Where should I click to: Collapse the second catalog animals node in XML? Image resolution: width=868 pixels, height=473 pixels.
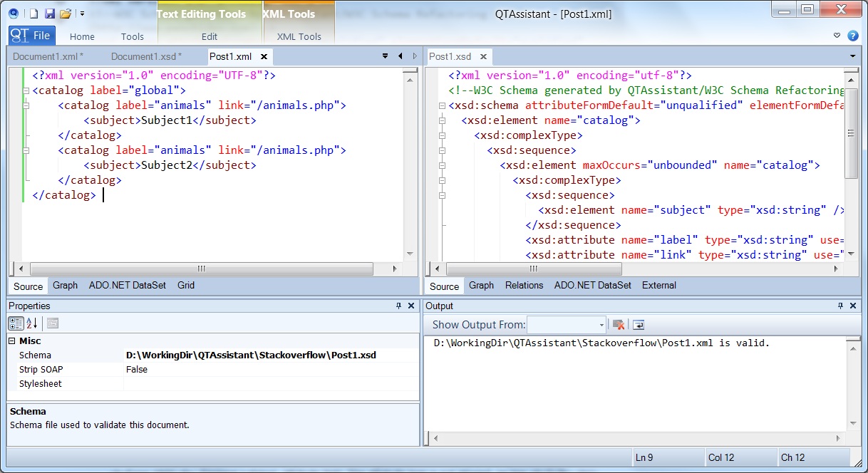click(26, 150)
